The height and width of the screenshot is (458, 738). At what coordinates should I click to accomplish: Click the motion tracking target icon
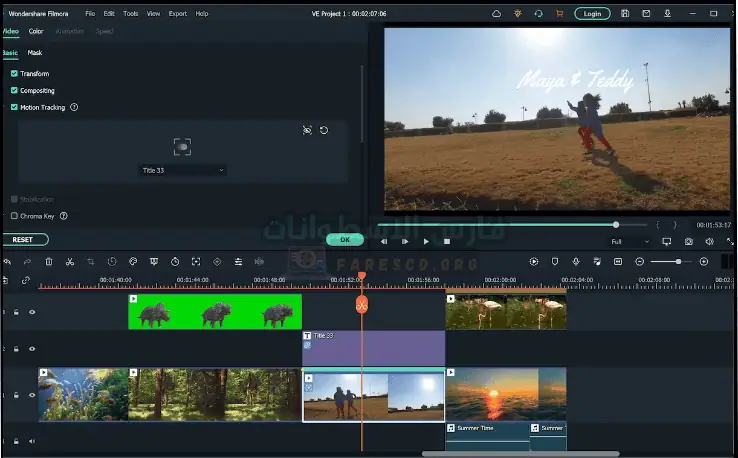point(182,146)
